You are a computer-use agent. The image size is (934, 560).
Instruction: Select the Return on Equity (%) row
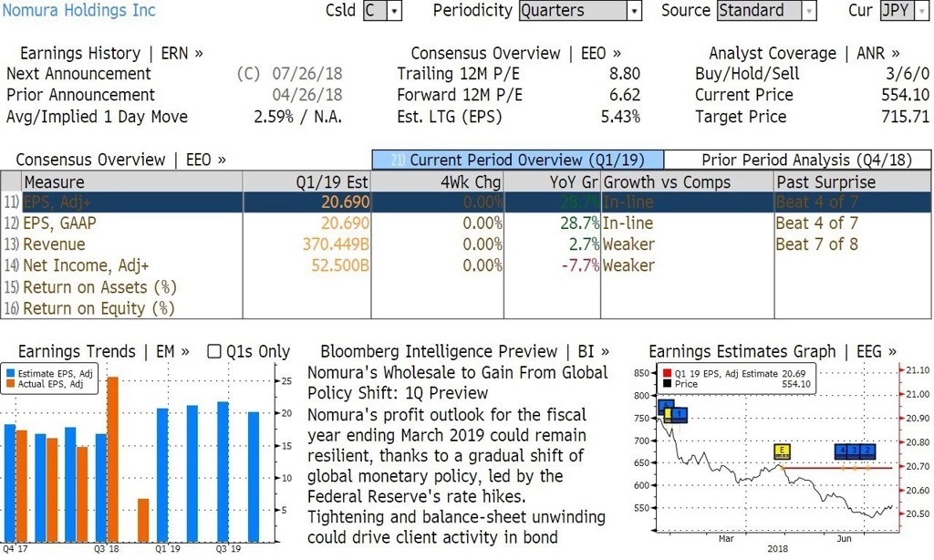[x=466, y=308]
